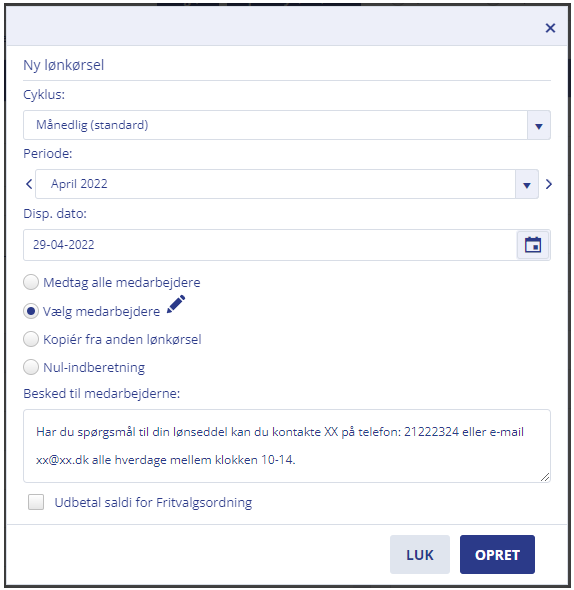Select the Nul-indberetning radio button
Screen dimensions: 574x590
[31, 367]
